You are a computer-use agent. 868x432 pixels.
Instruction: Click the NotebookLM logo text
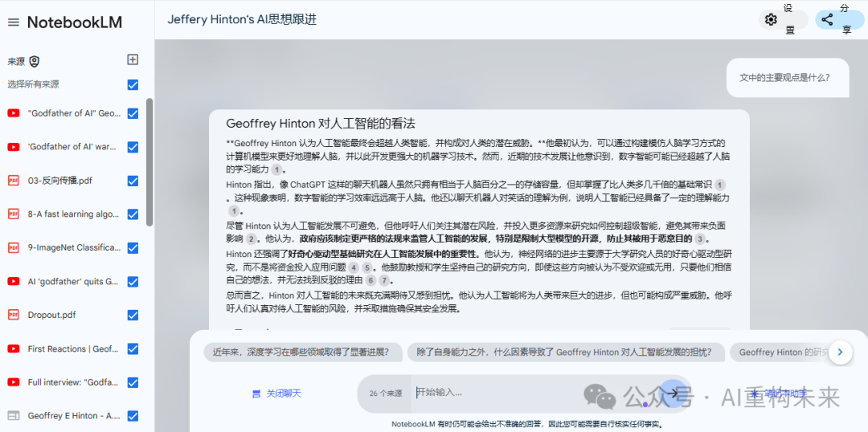(75, 22)
